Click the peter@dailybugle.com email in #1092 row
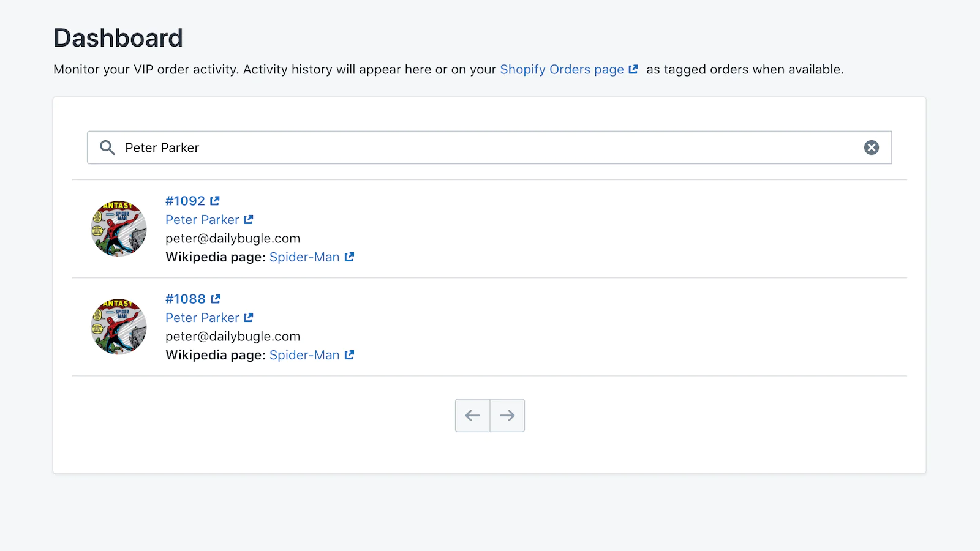This screenshot has height=551, width=980. coord(233,238)
